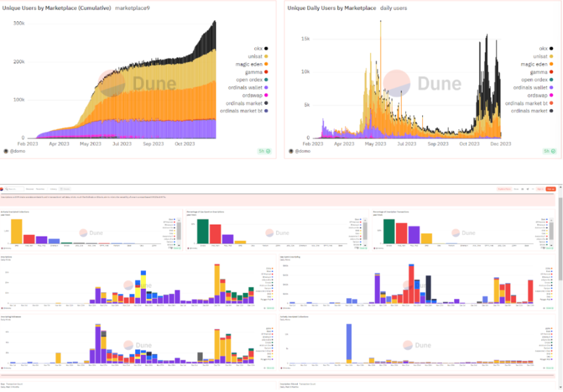
Task: Toggle magic eden series in daily users legend
Action: pos(532,64)
